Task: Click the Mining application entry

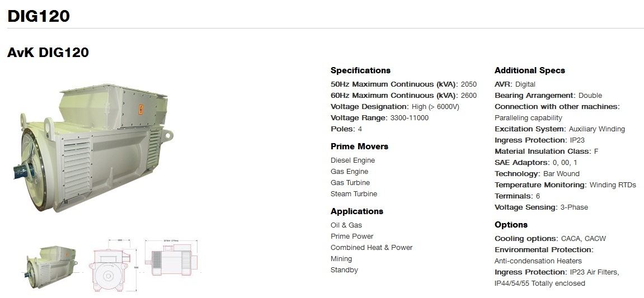Action: coord(341,259)
